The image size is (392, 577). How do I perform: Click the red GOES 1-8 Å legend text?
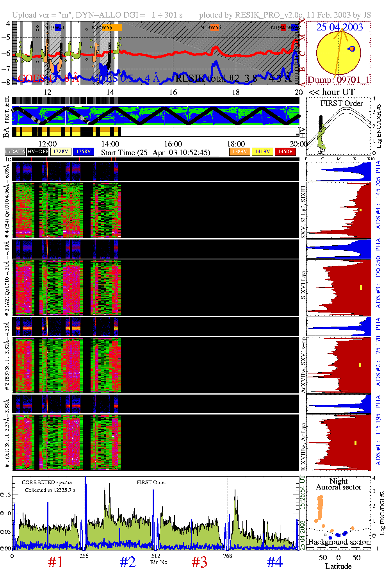49,79
